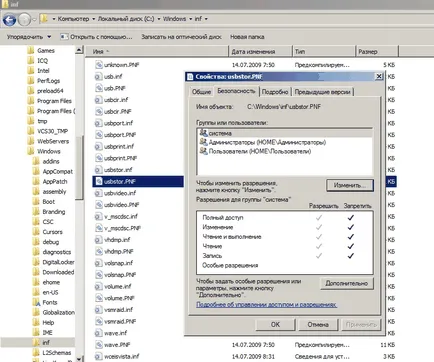Switch to the Безопасность tab

[x=236, y=91]
